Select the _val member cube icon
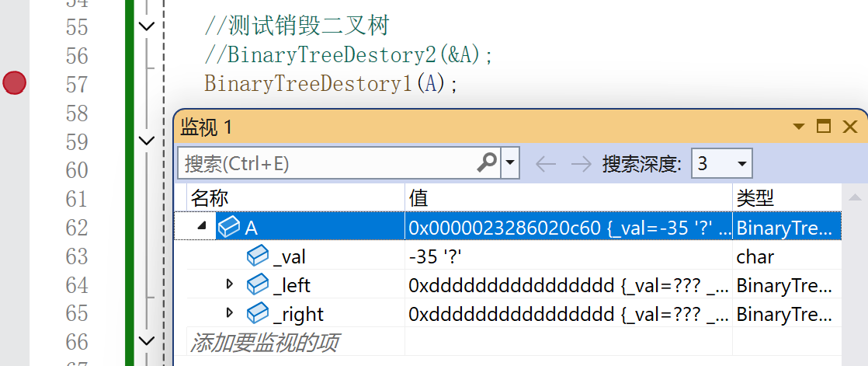 [x=258, y=256]
